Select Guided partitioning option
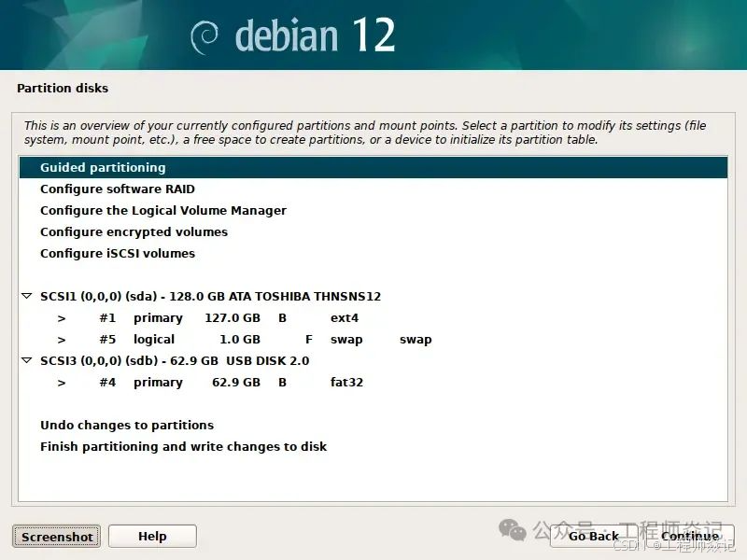 click(x=373, y=168)
